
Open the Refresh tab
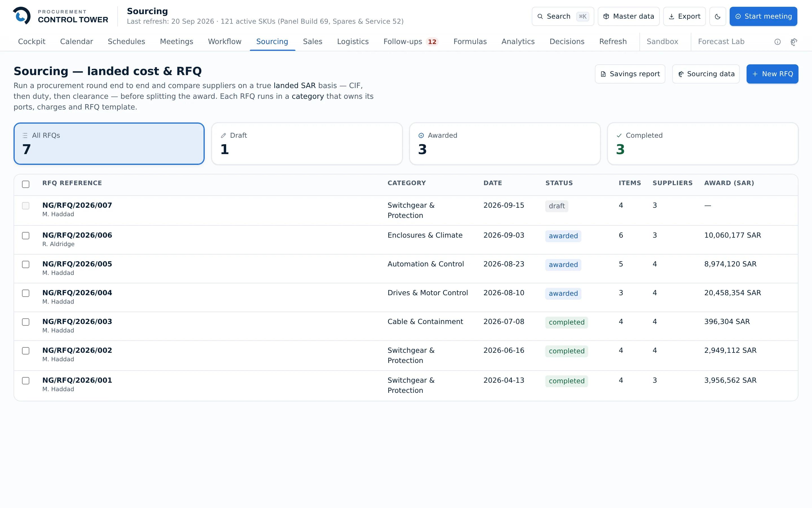(613, 42)
